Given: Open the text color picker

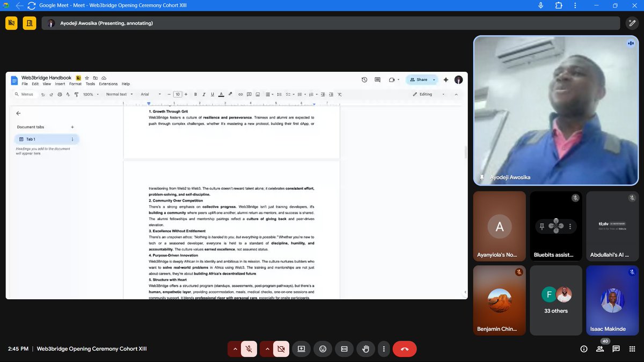Looking at the screenshot, I should [222, 94].
